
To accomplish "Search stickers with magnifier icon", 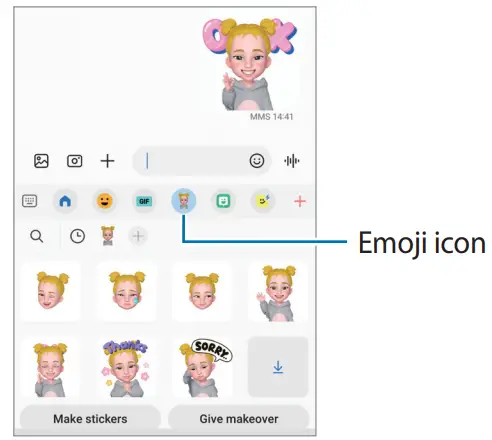I will click(x=36, y=236).
